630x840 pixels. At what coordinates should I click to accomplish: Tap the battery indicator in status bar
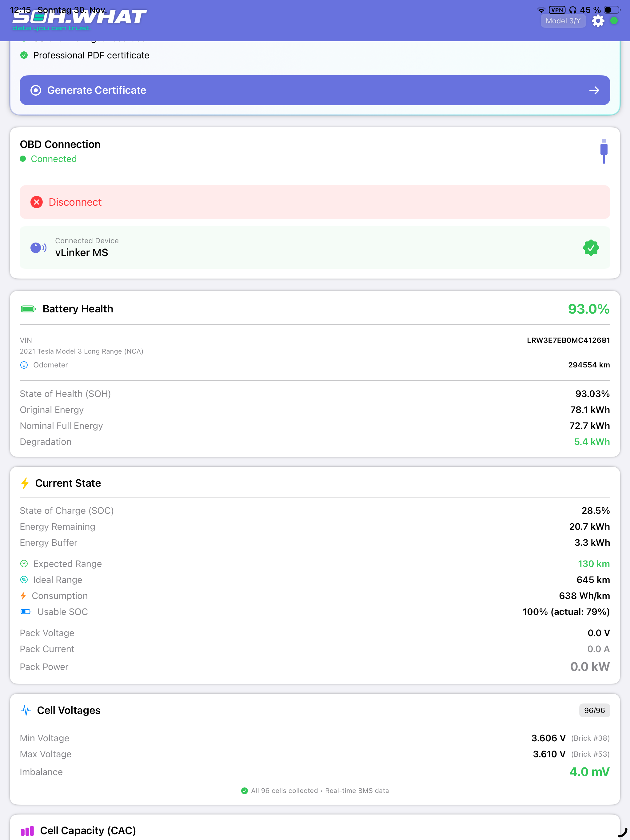[x=612, y=10]
